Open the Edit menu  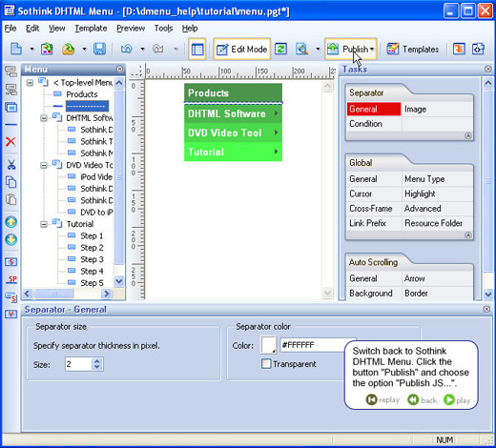32,29
